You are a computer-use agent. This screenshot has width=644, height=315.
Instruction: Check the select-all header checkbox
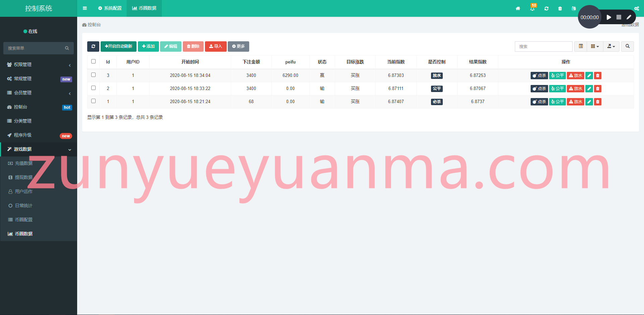coord(94,61)
